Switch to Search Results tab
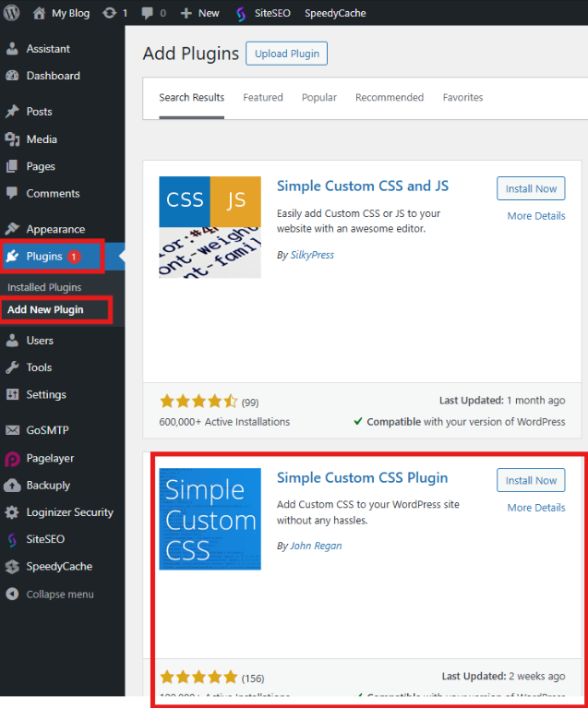Viewport: 588px width, 709px height. point(192,97)
